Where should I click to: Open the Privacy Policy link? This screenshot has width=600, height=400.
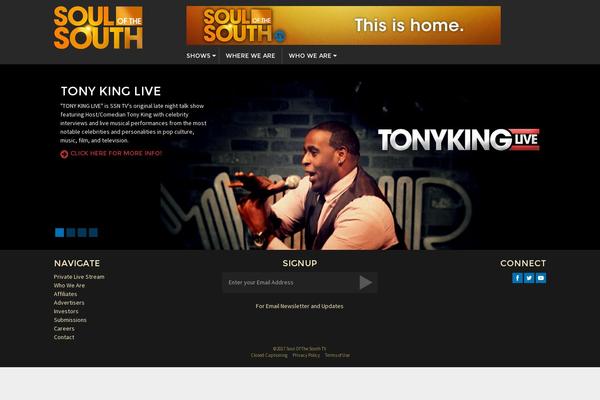306,355
